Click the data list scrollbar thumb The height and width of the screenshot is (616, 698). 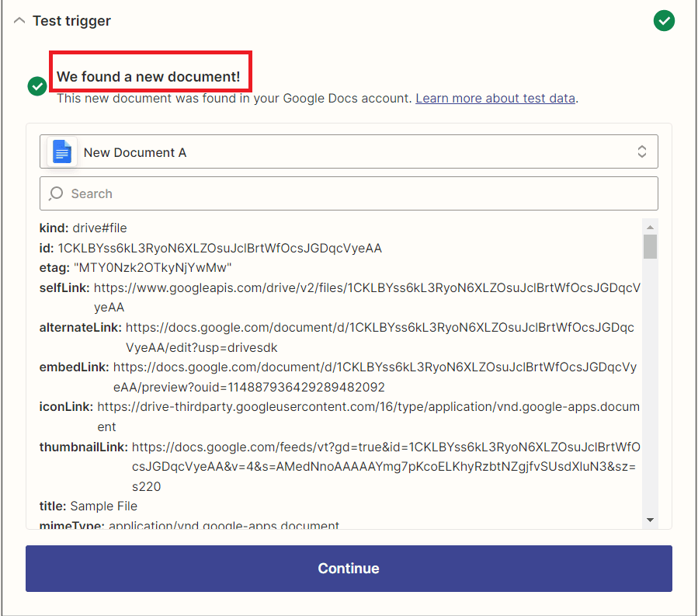click(650, 246)
